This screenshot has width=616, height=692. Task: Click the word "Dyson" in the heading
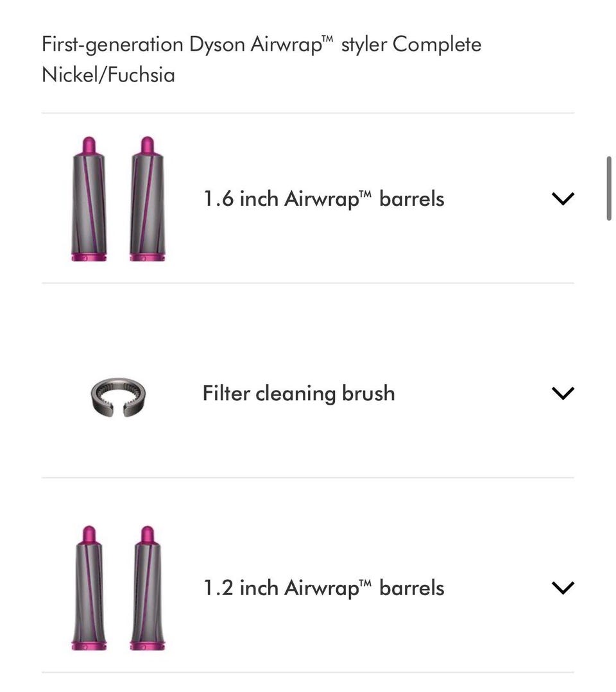pyautogui.click(x=217, y=45)
